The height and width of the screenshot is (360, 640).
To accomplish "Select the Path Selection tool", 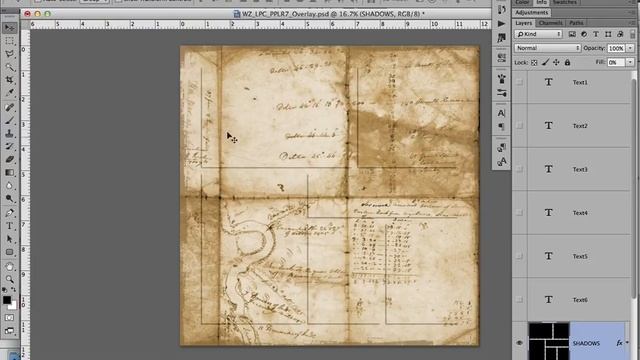I will tap(9, 239).
